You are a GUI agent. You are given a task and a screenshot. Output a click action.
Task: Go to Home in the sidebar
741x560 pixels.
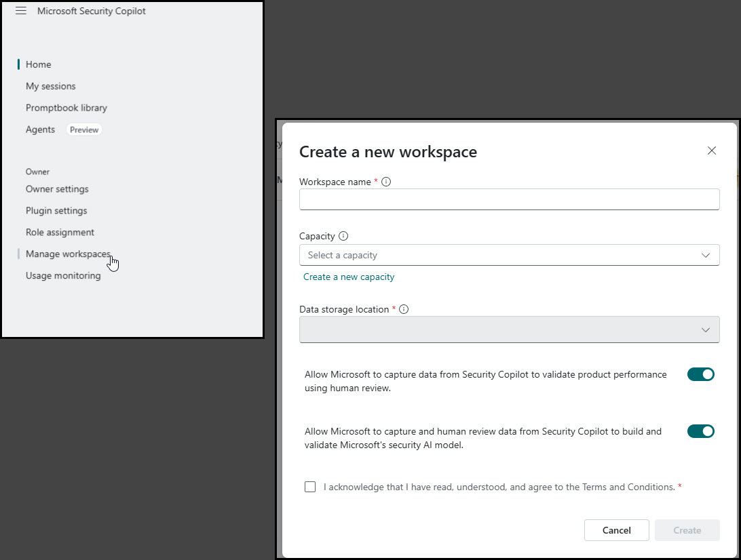(38, 64)
